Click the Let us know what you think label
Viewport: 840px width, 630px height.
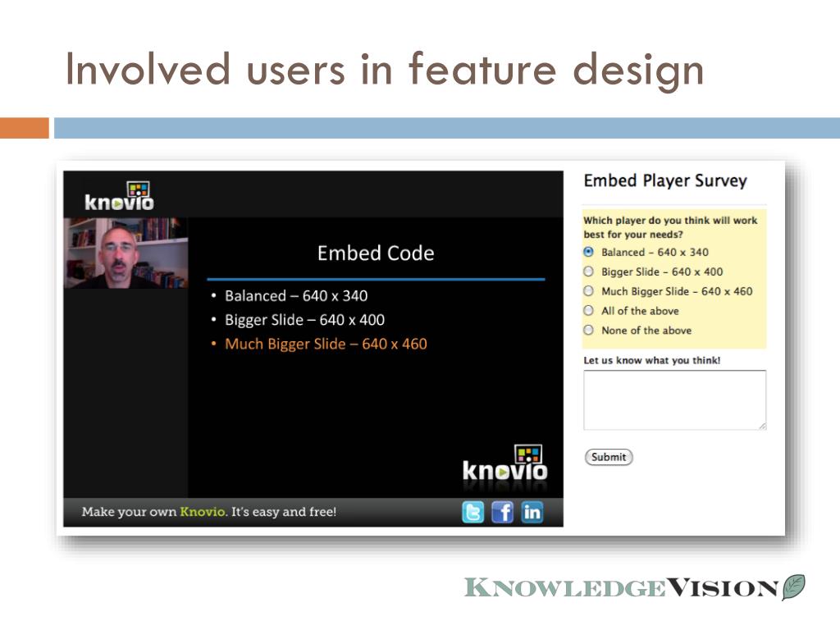click(652, 360)
